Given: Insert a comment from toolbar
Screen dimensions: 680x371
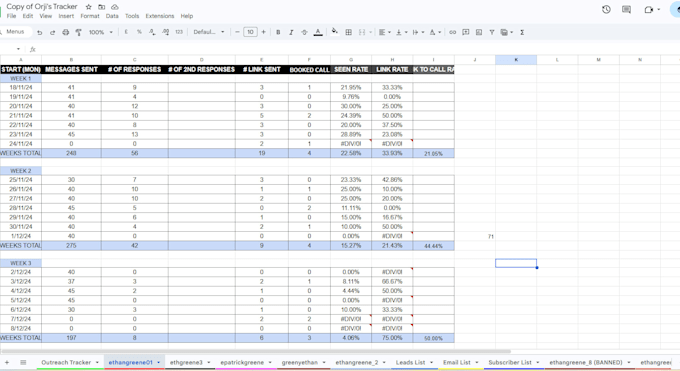Looking at the screenshot, I should (x=466, y=32).
